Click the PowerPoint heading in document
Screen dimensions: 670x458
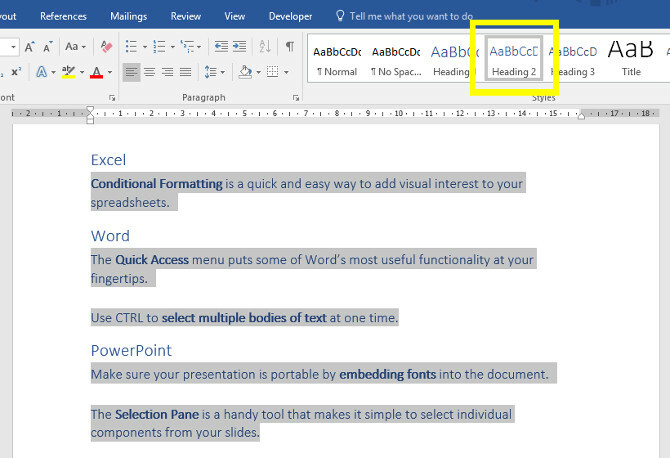click(131, 350)
